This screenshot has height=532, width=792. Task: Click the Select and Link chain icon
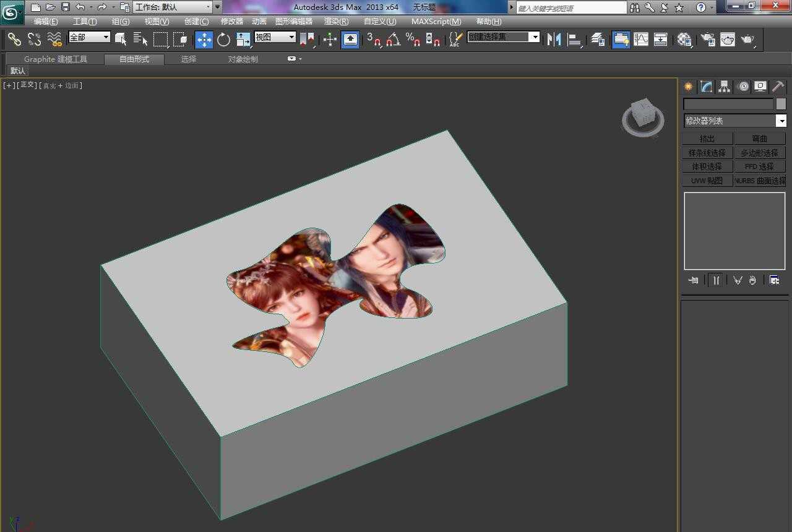tap(14, 40)
